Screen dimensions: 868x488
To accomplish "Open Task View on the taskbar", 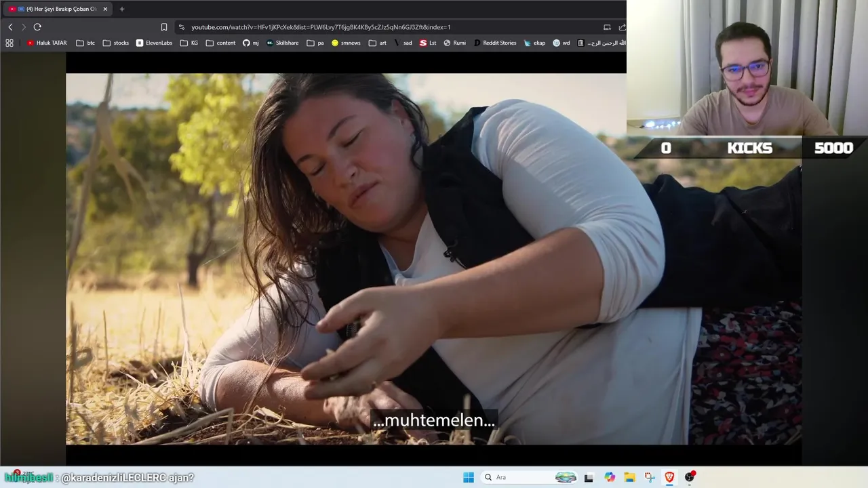I will pyautogui.click(x=589, y=477).
